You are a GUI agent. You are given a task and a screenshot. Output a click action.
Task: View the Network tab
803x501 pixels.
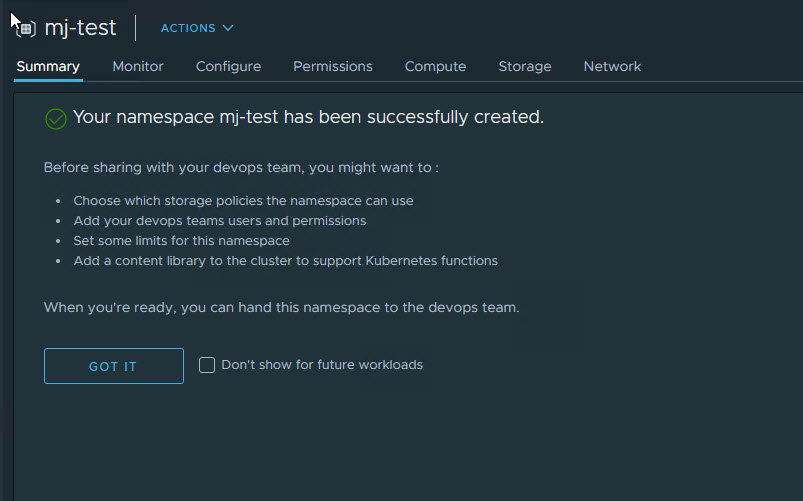point(612,66)
